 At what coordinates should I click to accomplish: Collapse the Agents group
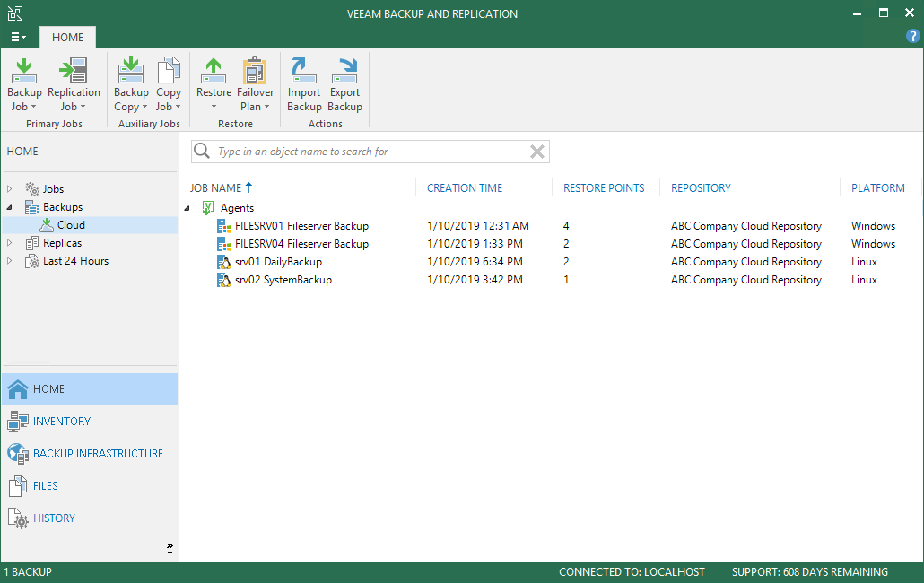coord(187,208)
